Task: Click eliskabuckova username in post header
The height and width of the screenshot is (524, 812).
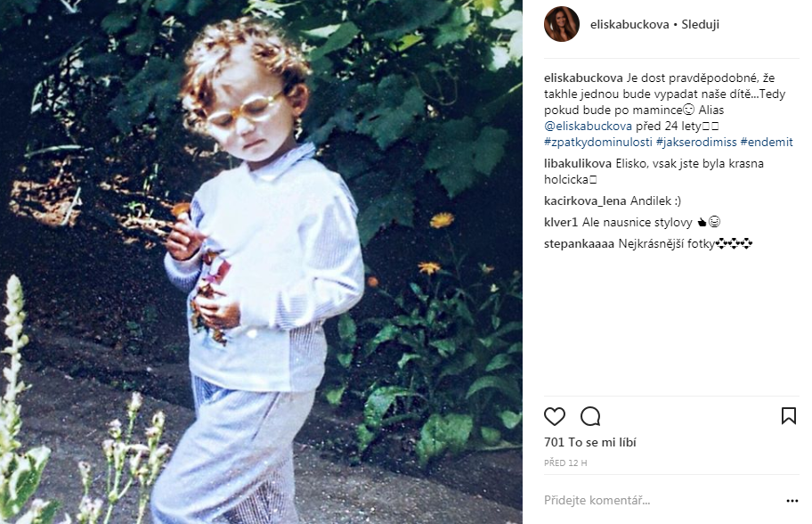Action: (629, 24)
